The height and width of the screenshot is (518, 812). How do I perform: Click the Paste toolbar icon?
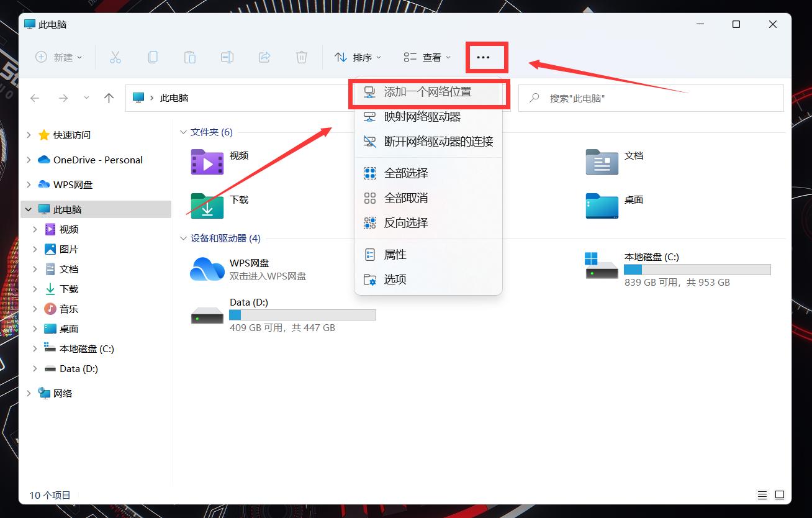pos(190,57)
